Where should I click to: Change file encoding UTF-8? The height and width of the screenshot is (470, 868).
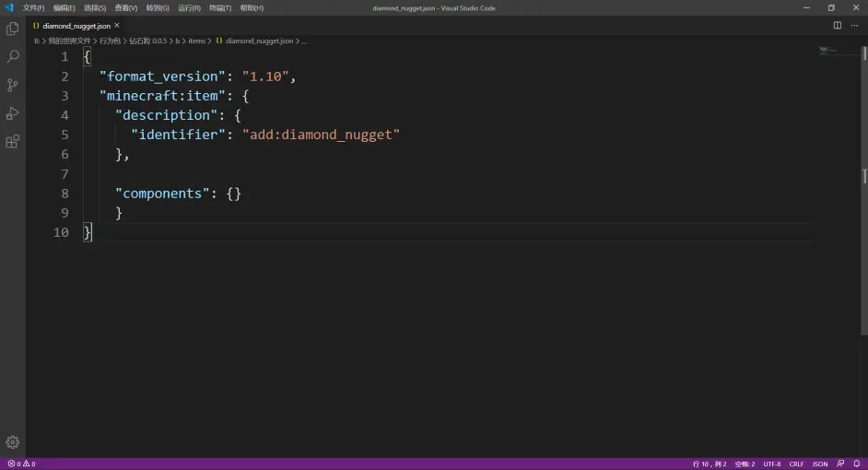771,464
